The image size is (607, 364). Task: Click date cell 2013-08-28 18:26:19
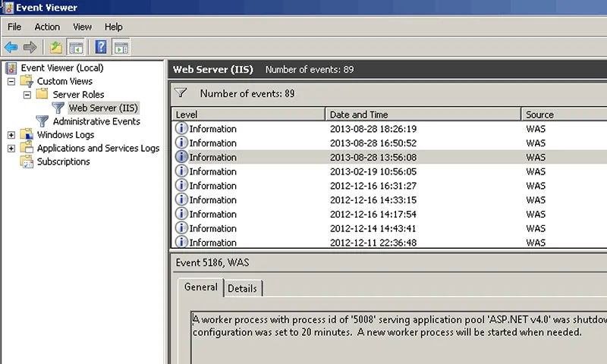click(373, 129)
